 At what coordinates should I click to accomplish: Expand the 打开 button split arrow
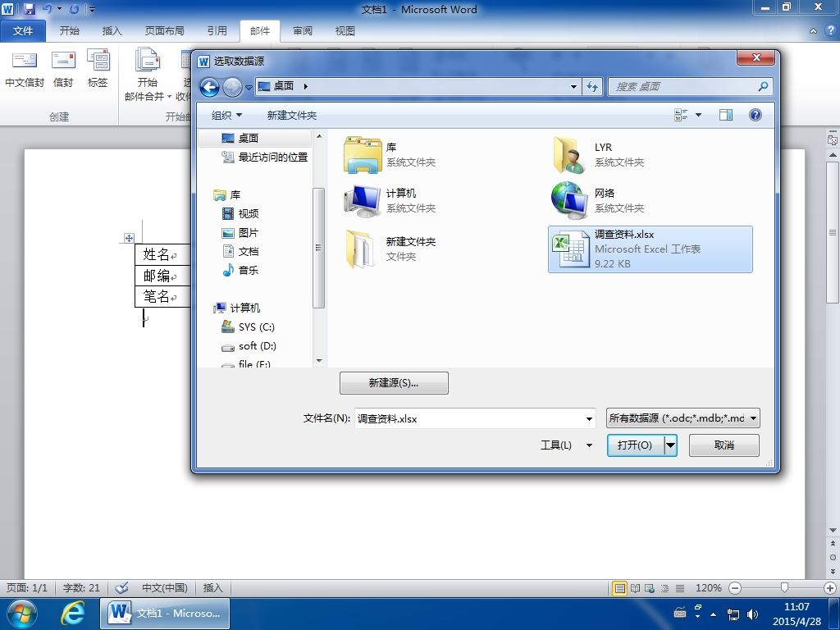(x=671, y=445)
